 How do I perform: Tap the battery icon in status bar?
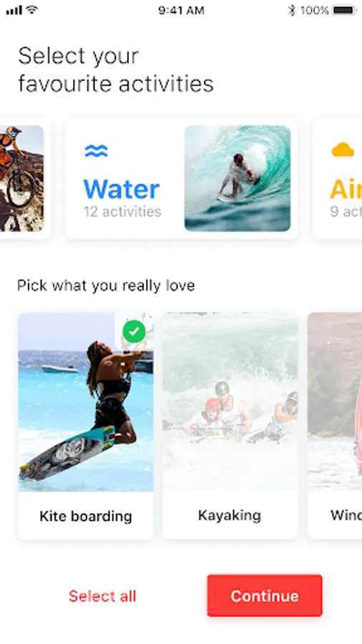tap(344, 10)
